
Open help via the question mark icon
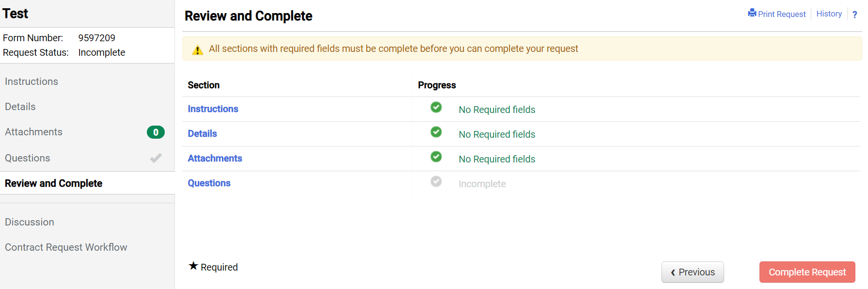click(854, 15)
